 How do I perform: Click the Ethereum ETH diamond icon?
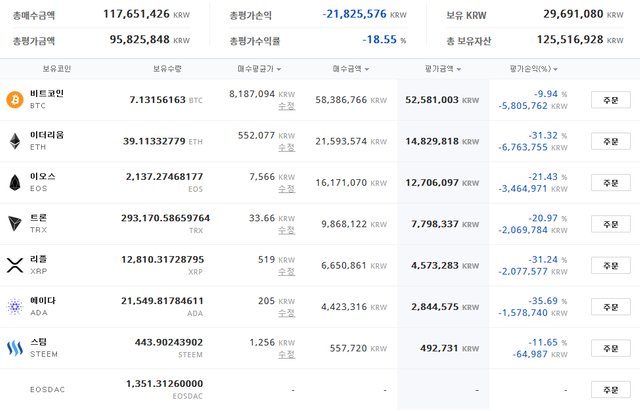point(15,141)
